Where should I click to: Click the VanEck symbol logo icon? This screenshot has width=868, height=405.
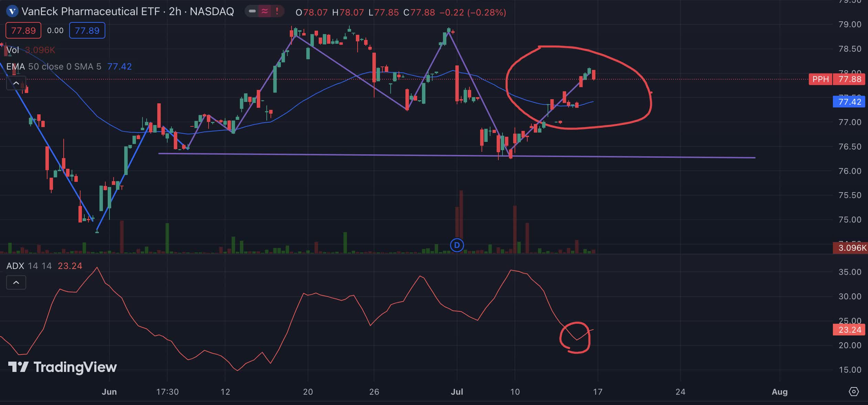[12, 12]
